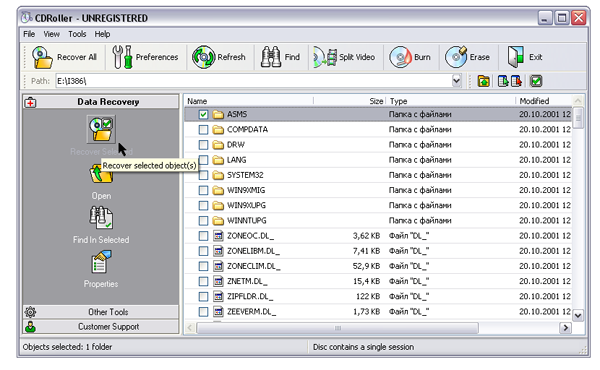600x370 pixels.
Task: Open the File menu
Action: point(29,34)
